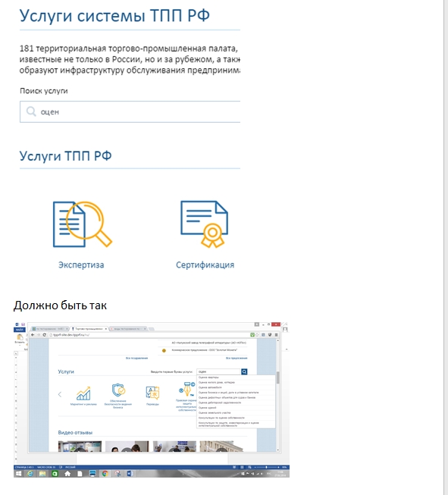The image size is (448, 495).
Task: Open embedded browser hamburger menu
Action: tap(276, 335)
